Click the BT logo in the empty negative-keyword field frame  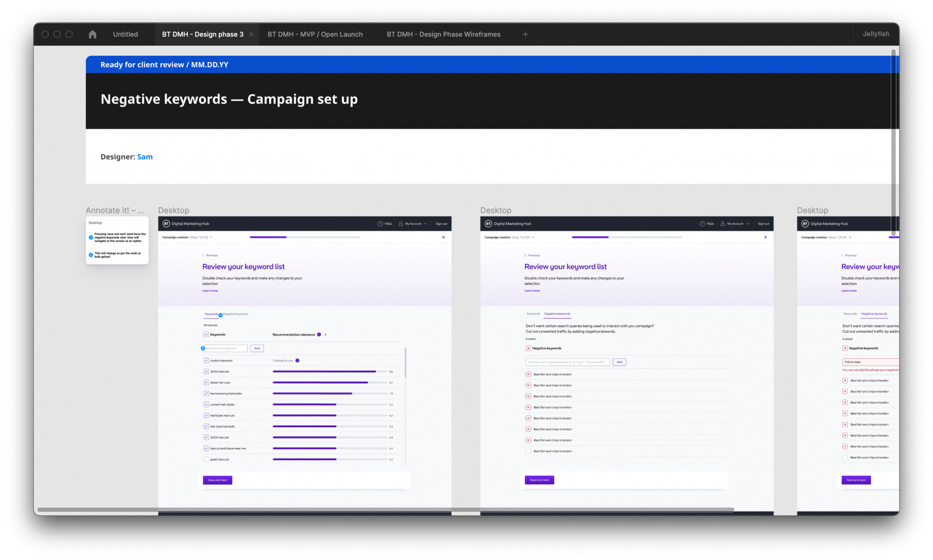point(488,224)
